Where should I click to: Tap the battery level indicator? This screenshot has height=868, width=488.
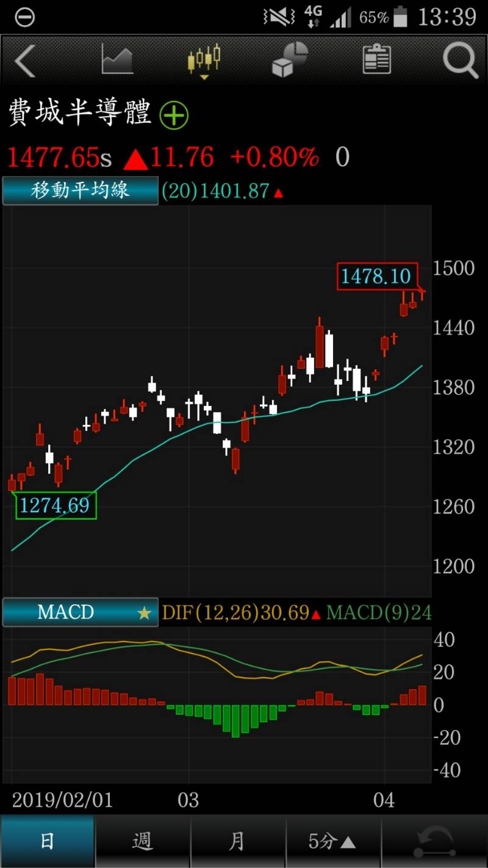[x=400, y=16]
